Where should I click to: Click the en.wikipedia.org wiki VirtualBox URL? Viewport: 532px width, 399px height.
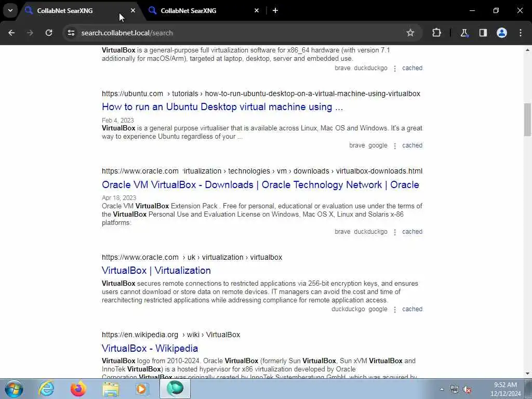click(x=170, y=335)
